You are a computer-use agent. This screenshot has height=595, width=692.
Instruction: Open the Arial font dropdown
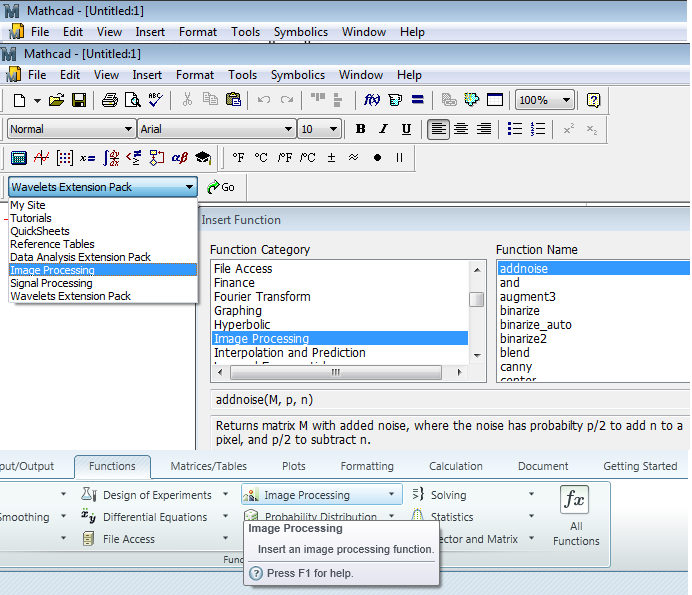coord(288,129)
